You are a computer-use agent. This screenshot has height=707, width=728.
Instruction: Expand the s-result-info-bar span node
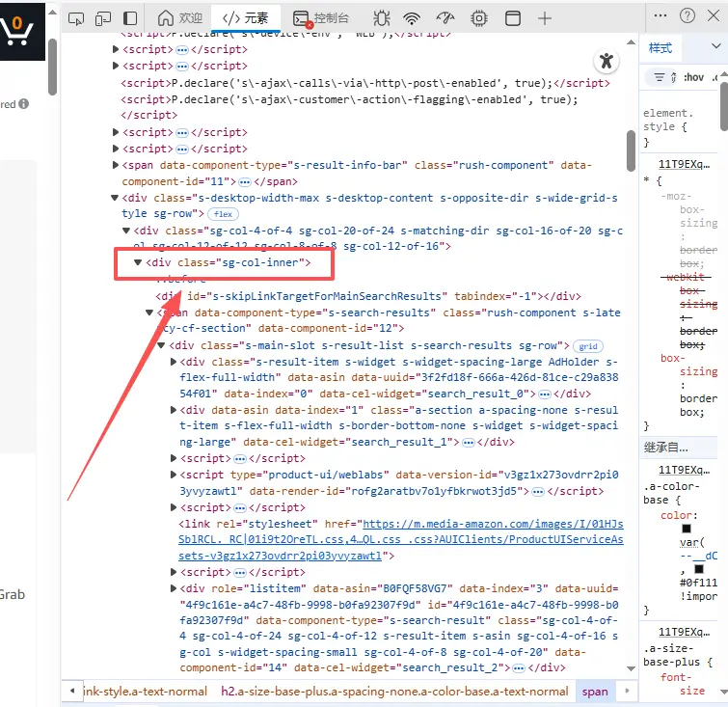coord(116,165)
